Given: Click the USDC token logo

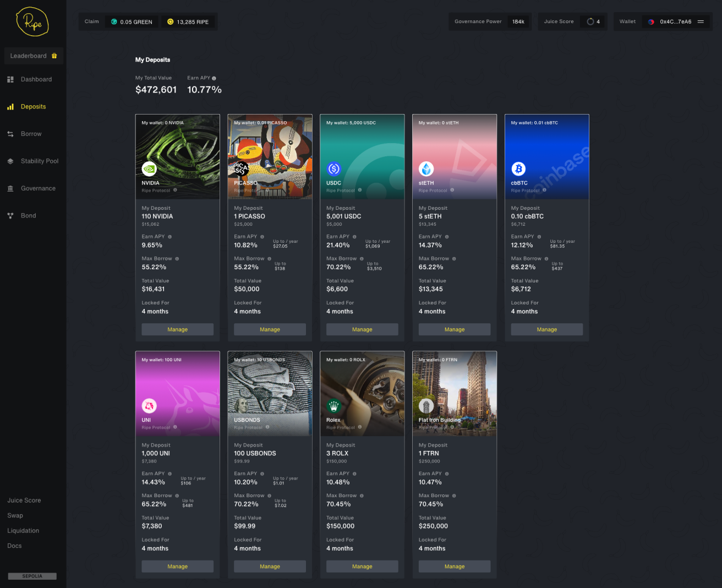Looking at the screenshot, I should point(334,169).
